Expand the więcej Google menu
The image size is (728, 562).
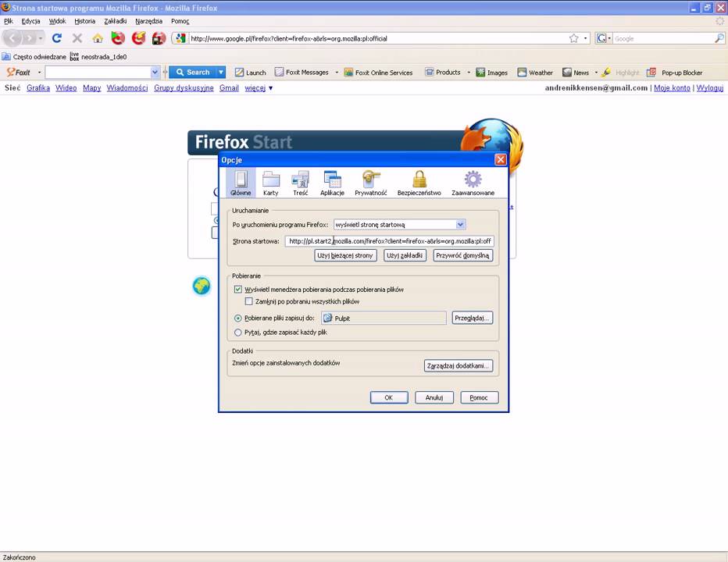(x=259, y=88)
